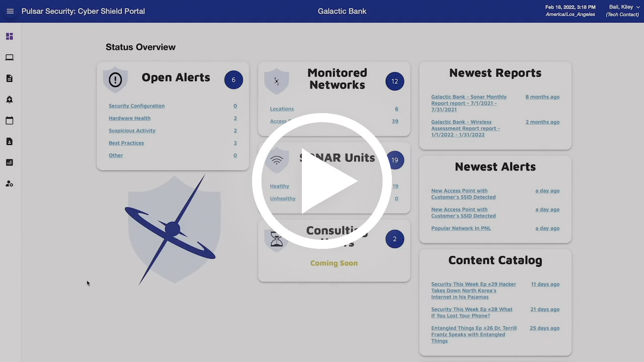This screenshot has height=362, width=644.
Task: Click the Open Alerts shield exclamation icon
Action: 115,79
